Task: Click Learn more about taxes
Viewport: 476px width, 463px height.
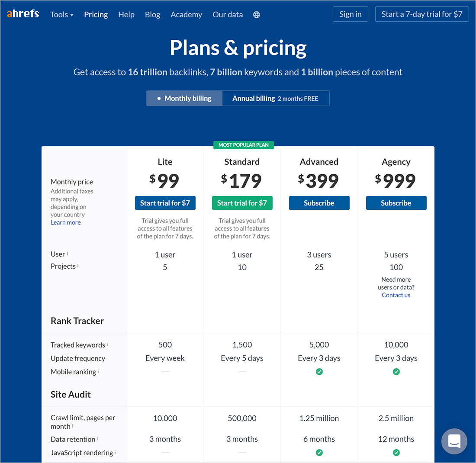Action: [x=66, y=222]
